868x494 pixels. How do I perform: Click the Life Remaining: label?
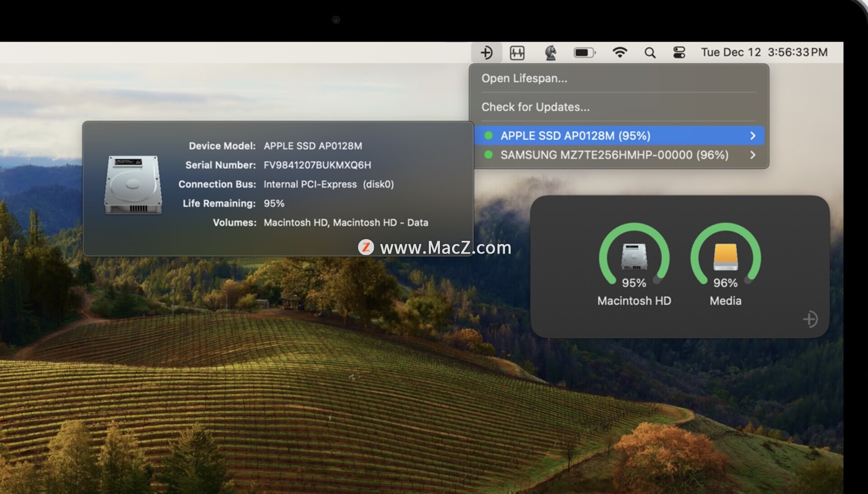(219, 203)
